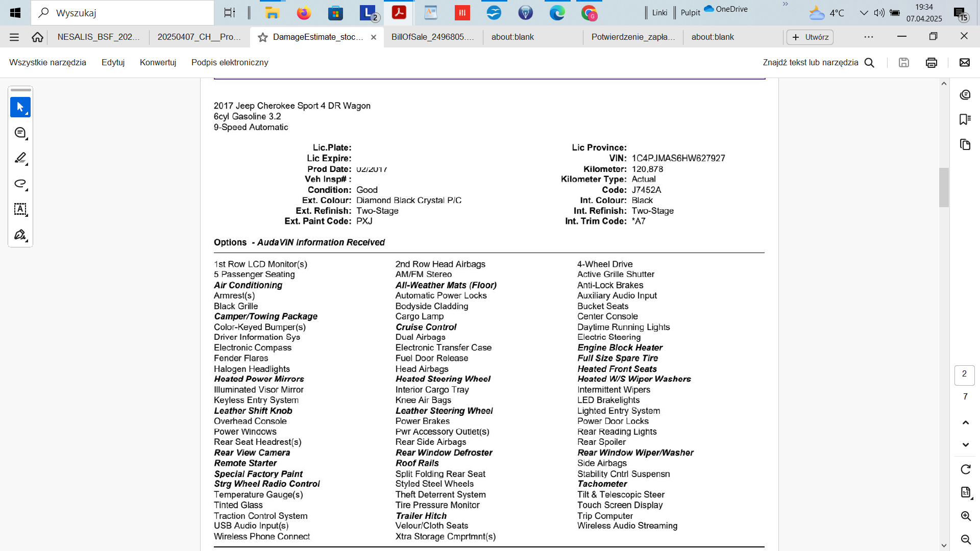Print the document

[x=932, y=63]
